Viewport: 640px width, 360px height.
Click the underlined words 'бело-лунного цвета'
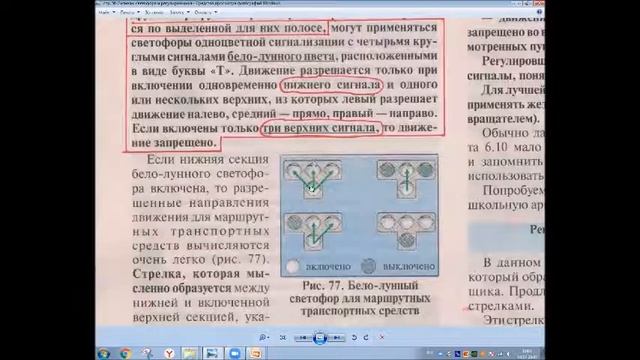click(x=281, y=56)
